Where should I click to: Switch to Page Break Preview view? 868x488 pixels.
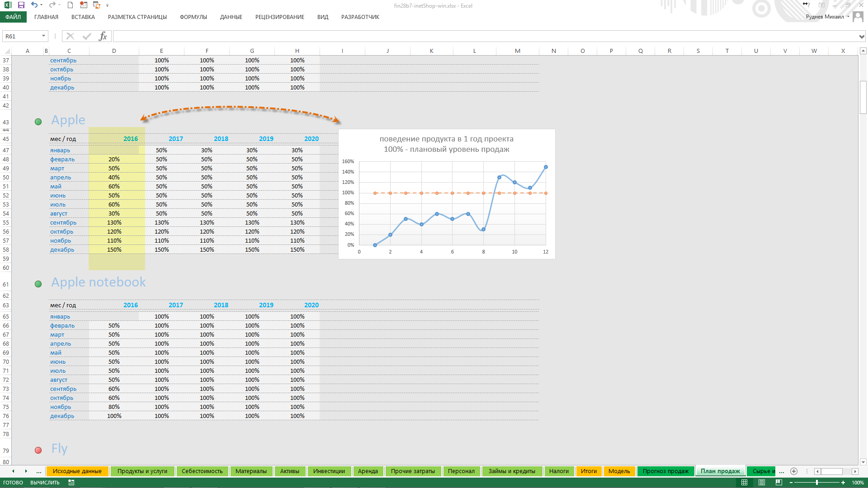point(778,483)
